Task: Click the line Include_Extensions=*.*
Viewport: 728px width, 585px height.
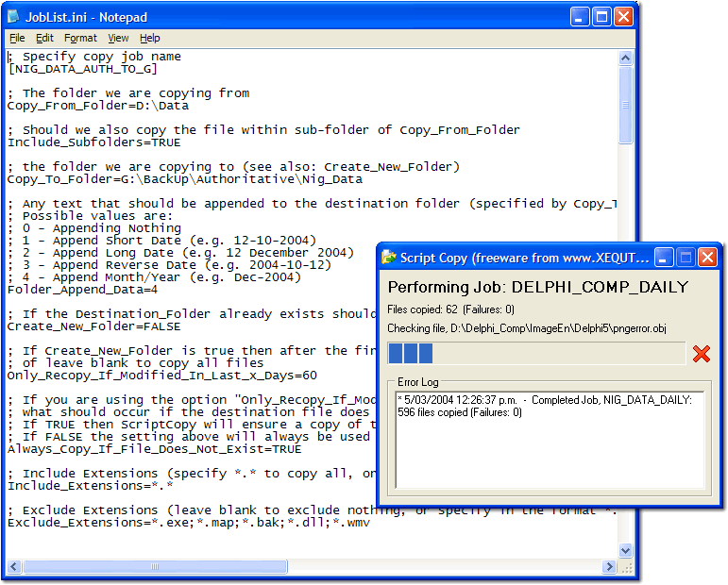Action: 90,486
